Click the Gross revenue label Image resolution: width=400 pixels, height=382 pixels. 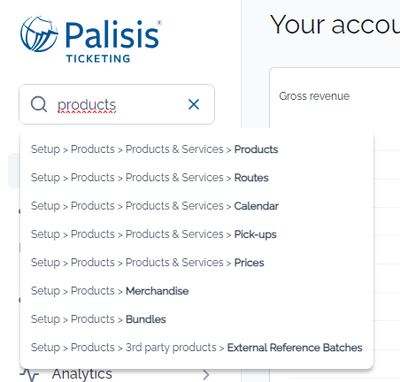click(314, 96)
